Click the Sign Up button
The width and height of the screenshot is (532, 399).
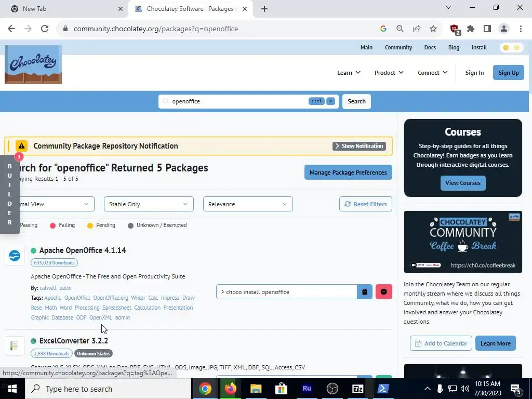(508, 73)
